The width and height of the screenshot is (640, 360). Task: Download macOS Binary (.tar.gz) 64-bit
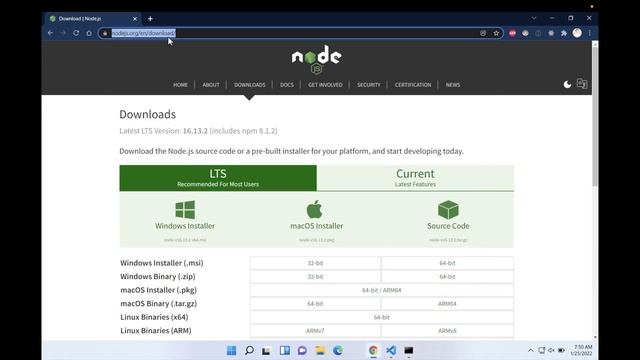(315, 304)
